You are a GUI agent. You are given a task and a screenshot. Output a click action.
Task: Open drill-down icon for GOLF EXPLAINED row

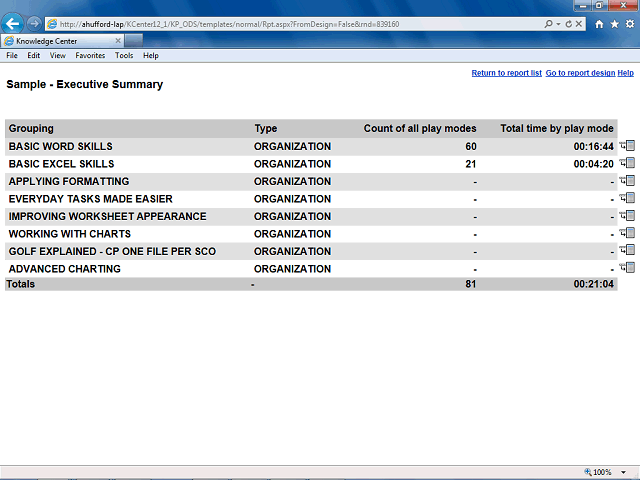[x=627, y=250]
